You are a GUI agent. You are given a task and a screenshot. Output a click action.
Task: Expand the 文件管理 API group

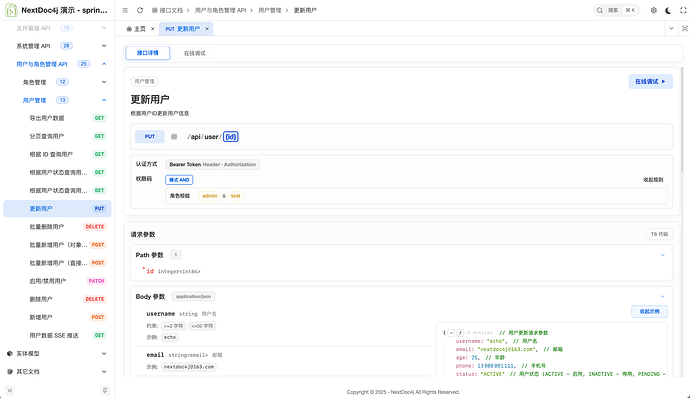click(104, 28)
